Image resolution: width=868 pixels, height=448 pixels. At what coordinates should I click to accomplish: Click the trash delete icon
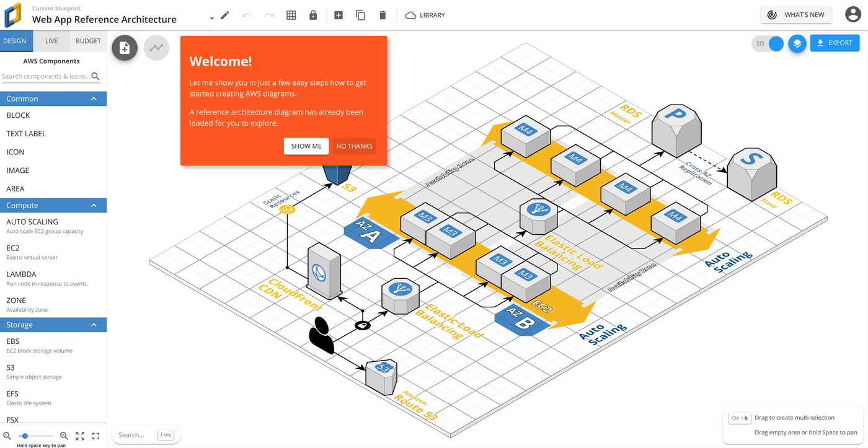coord(383,15)
